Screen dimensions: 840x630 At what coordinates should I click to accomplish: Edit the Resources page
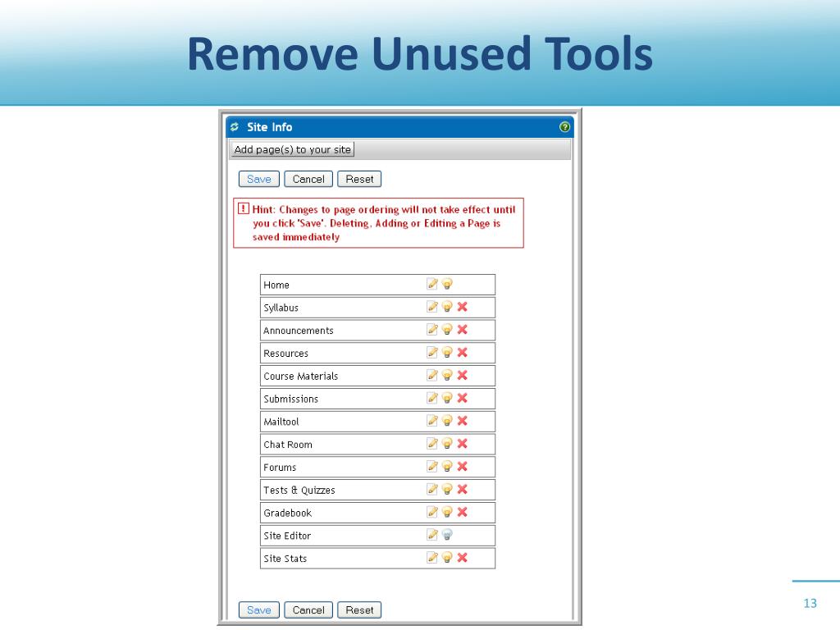tap(432, 353)
